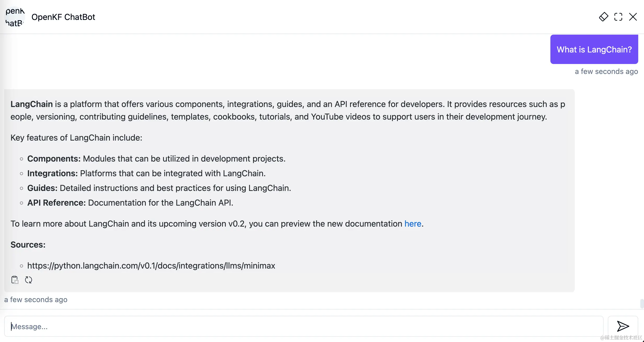
Task: Open the 'here' documentation link
Action: pos(412,224)
